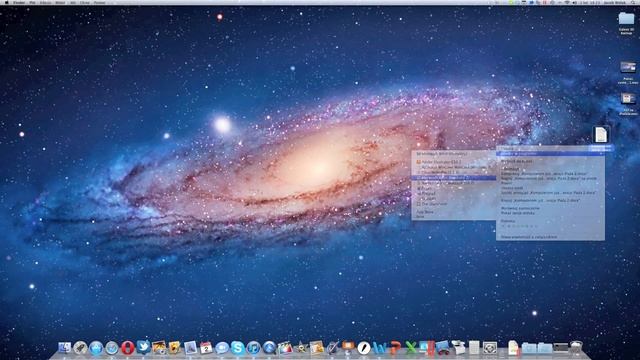
Task: Open Finder from the Dock
Action: coord(64,348)
